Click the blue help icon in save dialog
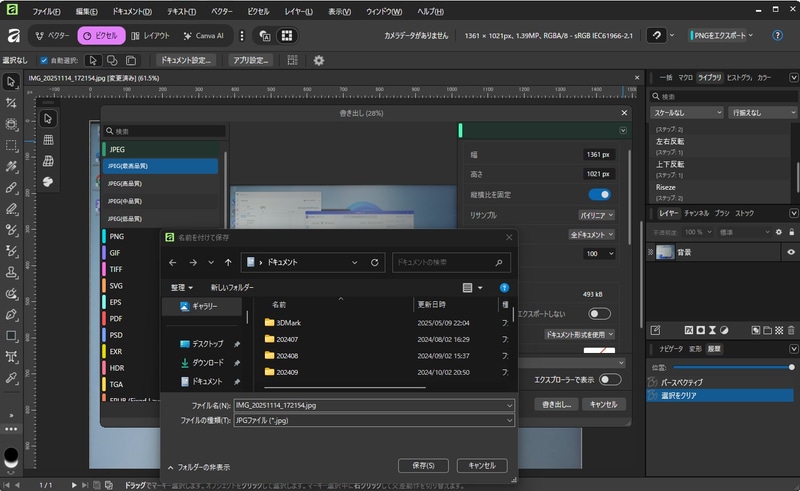The image size is (800, 491). tap(504, 287)
